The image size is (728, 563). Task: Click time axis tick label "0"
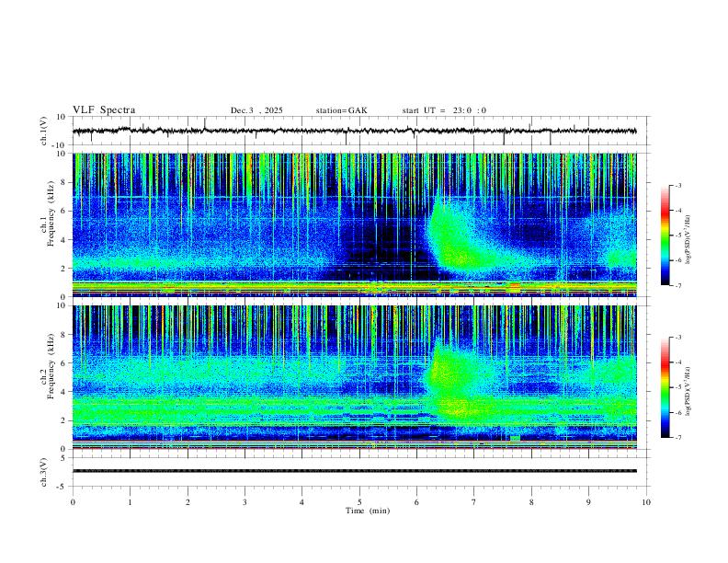point(73,502)
